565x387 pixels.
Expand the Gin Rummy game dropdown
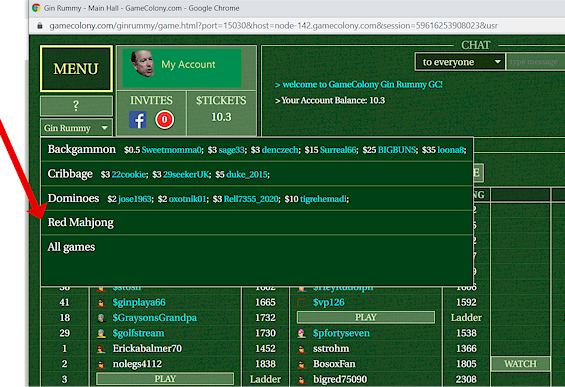coord(76,128)
